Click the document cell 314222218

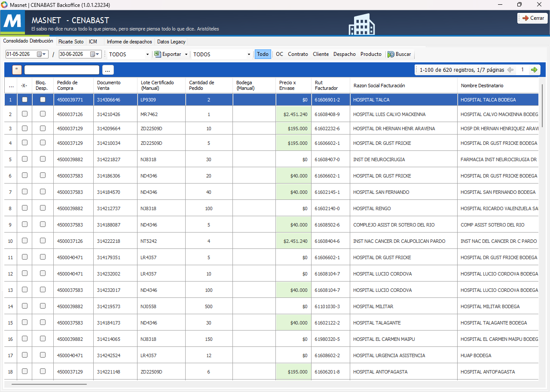[x=116, y=241]
